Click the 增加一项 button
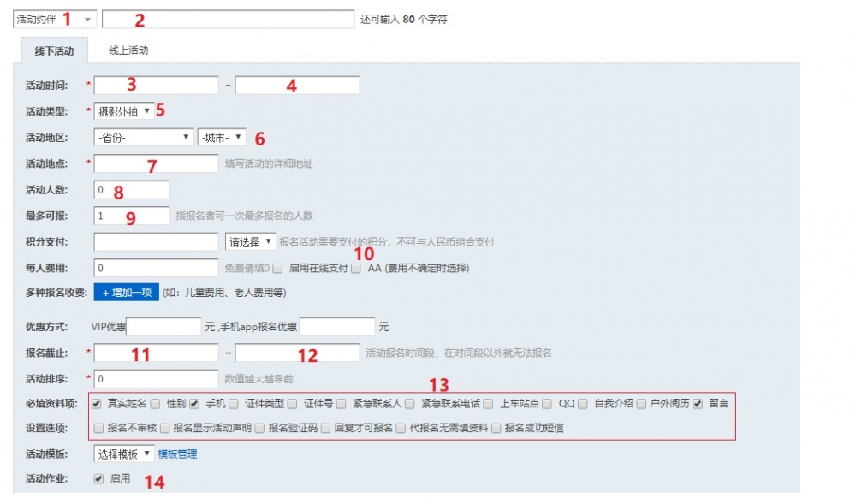856x504 pixels. coord(126,293)
